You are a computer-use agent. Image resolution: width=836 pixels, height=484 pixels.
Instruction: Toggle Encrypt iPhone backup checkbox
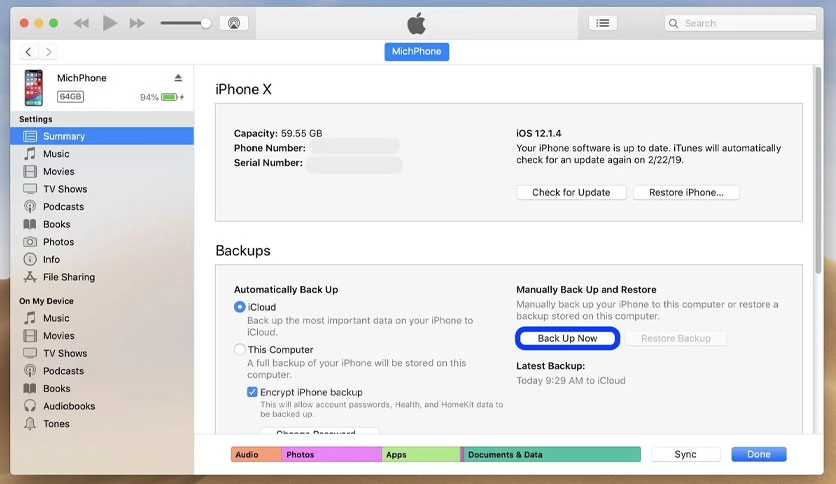(x=252, y=392)
